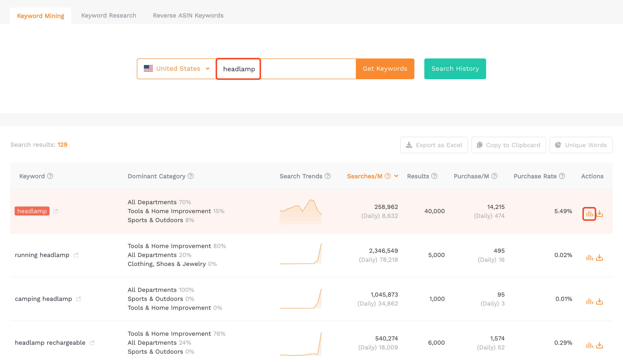The image size is (623, 364).
Task: Click the headlamp rechargeable keyword text
Action: [50, 343]
